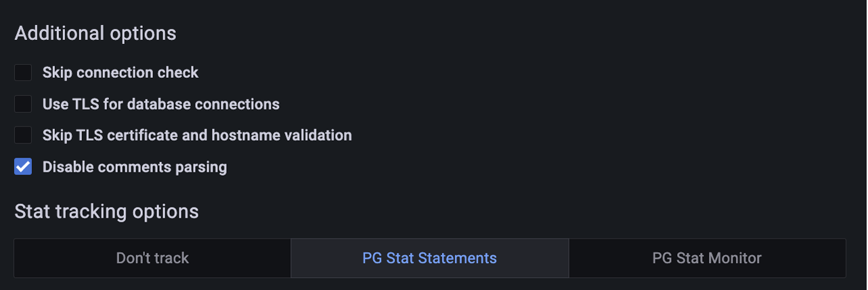Toggle the only checked option off
This screenshot has width=868, height=290.
[23, 167]
